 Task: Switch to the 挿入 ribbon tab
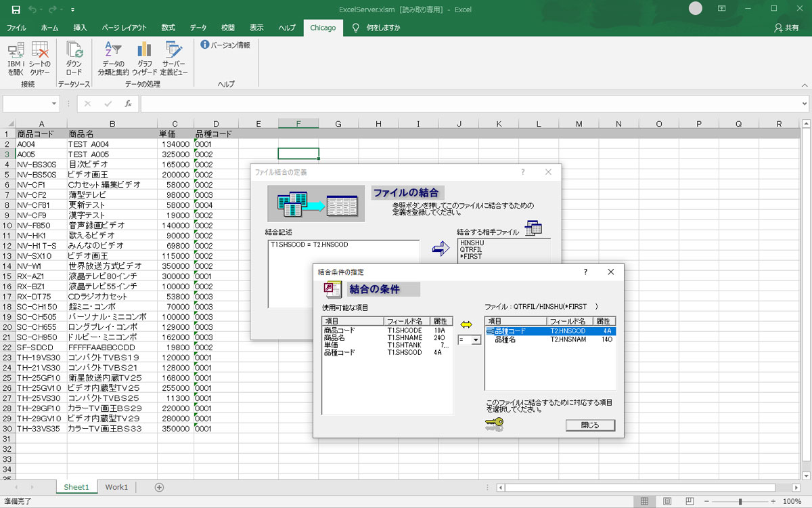[x=80, y=28]
